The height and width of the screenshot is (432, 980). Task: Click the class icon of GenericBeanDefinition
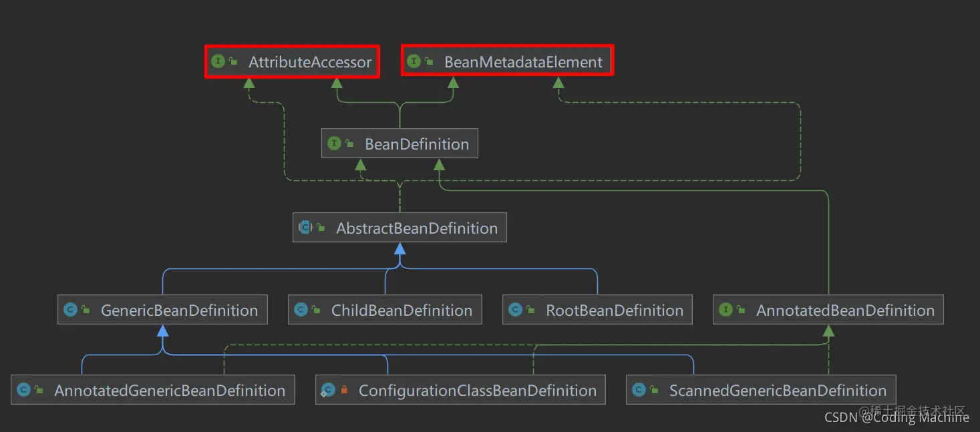click(70, 310)
